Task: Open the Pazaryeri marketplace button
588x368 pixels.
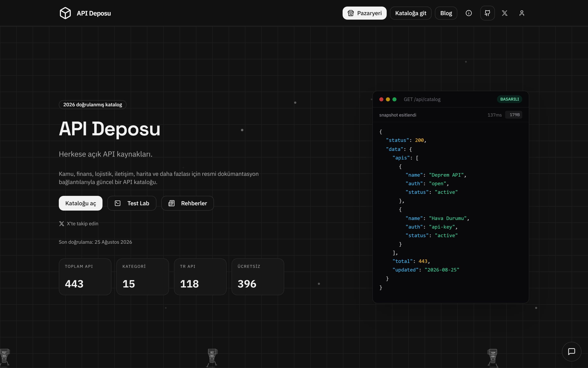Action: tap(364, 13)
